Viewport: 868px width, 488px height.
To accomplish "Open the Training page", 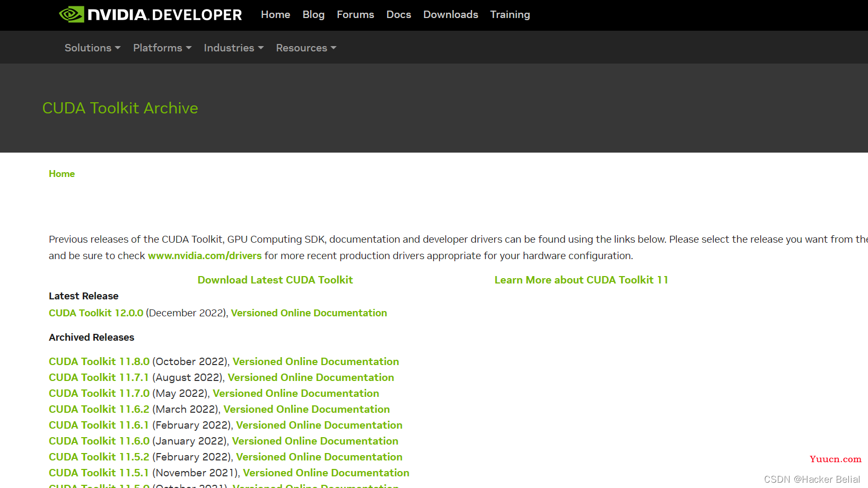I will pyautogui.click(x=510, y=14).
